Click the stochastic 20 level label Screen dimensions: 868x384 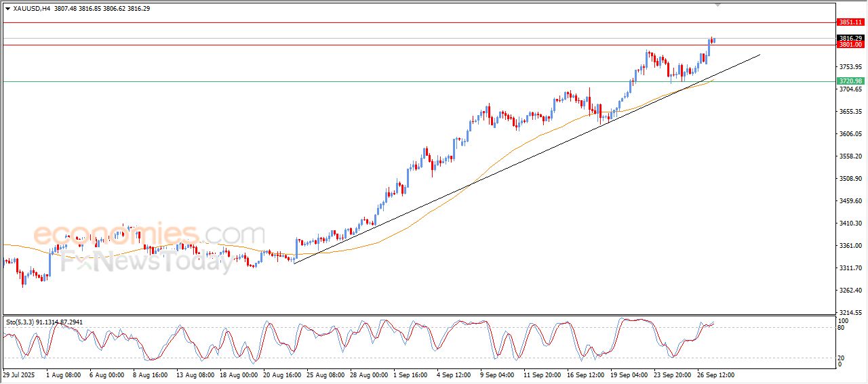click(842, 357)
